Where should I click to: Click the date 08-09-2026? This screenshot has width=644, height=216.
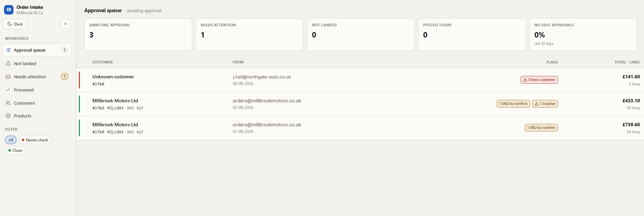243,84
